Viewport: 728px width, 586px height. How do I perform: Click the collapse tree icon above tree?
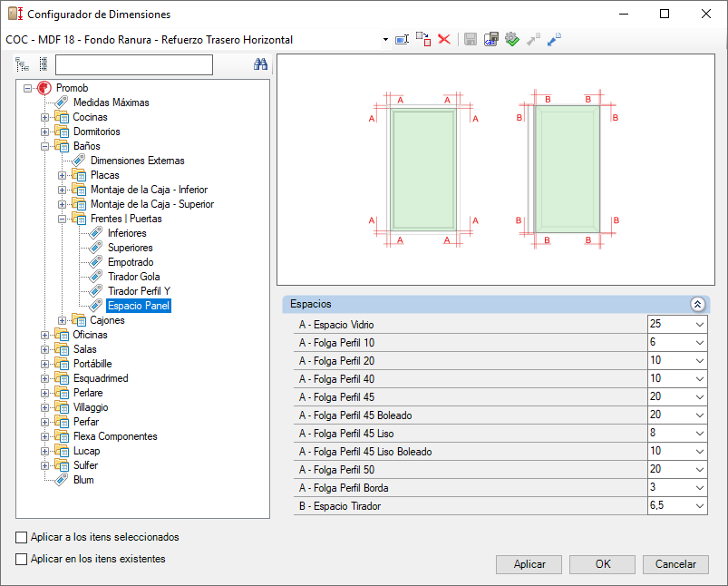[44, 64]
